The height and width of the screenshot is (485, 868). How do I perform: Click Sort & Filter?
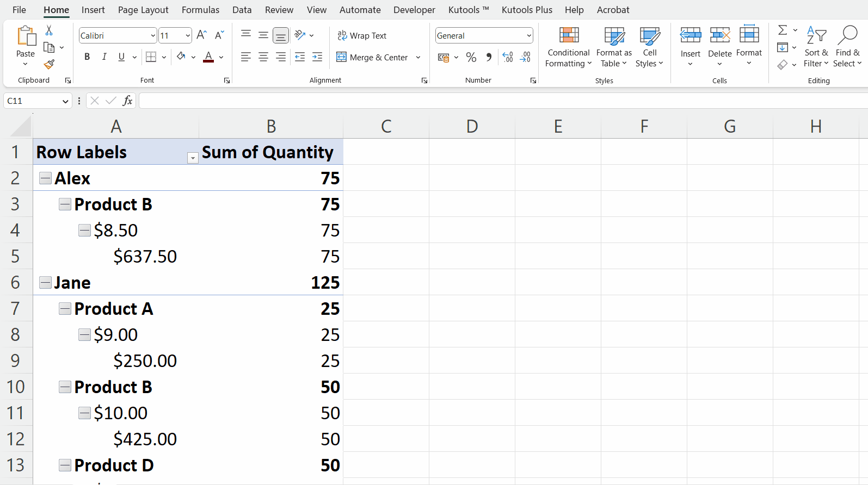[x=816, y=47]
